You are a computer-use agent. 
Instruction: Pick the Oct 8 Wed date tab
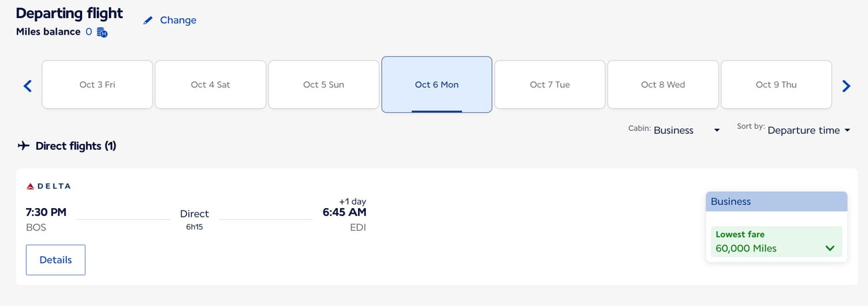663,85
